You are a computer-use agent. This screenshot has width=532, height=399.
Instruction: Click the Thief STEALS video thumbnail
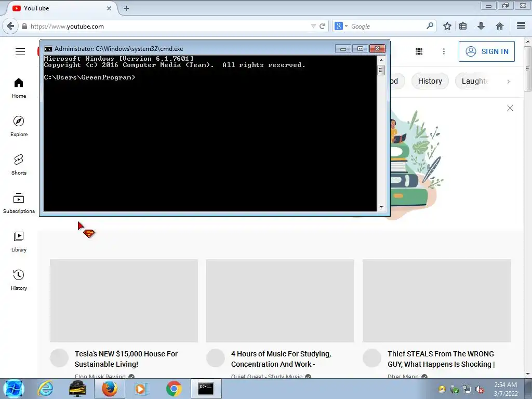point(436,301)
